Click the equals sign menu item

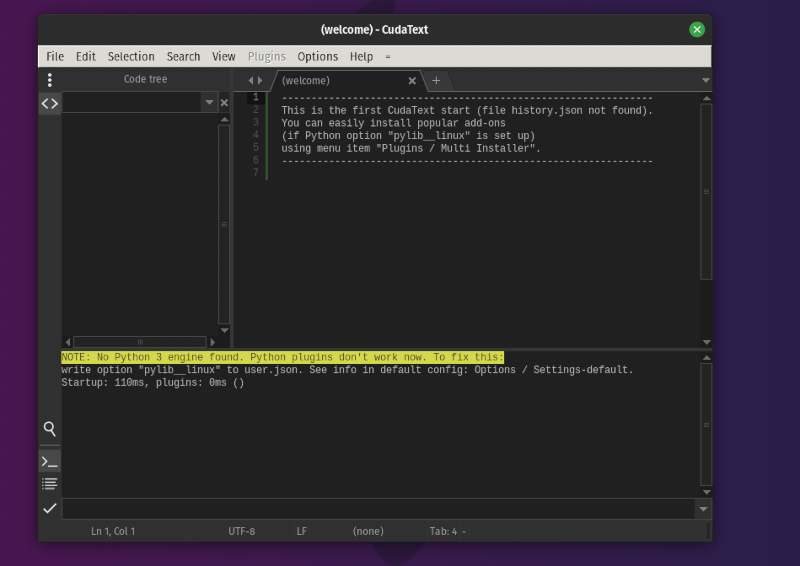(388, 57)
